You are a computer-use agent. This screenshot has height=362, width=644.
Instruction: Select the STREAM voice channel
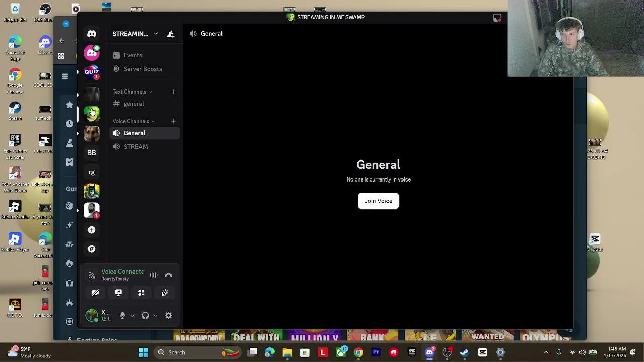pyautogui.click(x=144, y=147)
